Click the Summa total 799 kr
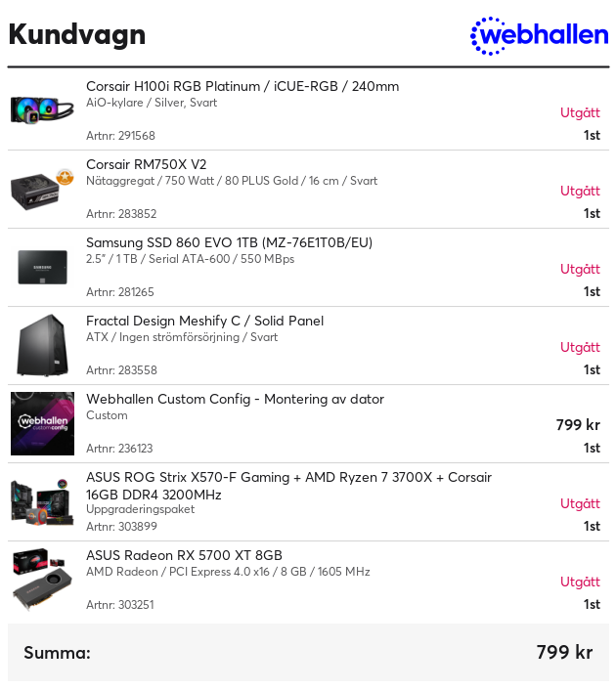Screen dimensions: 616x690 click(x=564, y=652)
